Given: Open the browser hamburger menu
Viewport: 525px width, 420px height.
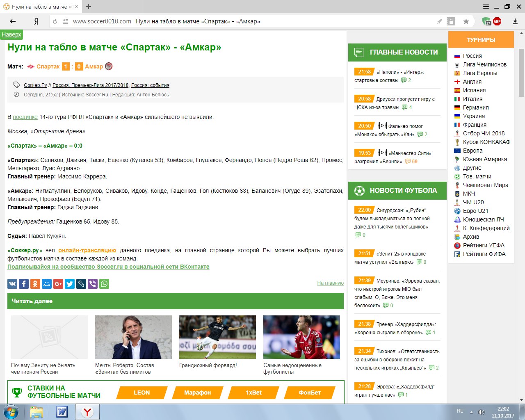Looking at the screenshot, I should (x=486, y=7).
